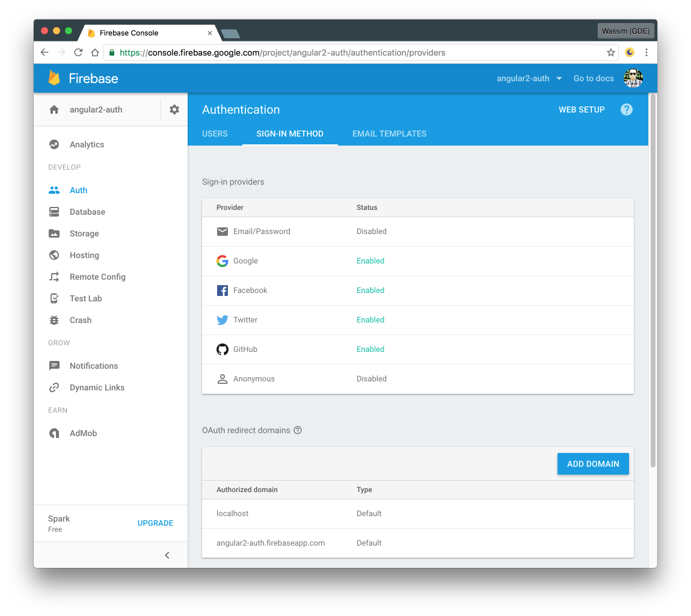Click the Anonymous Disabled status
This screenshot has height=616, width=691.
372,378
